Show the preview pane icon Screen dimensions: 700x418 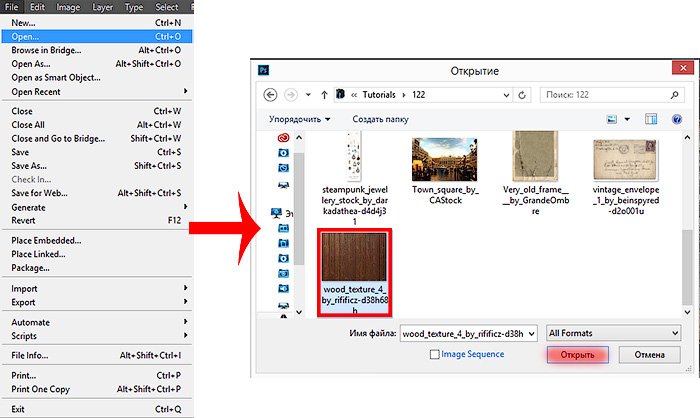pos(651,119)
